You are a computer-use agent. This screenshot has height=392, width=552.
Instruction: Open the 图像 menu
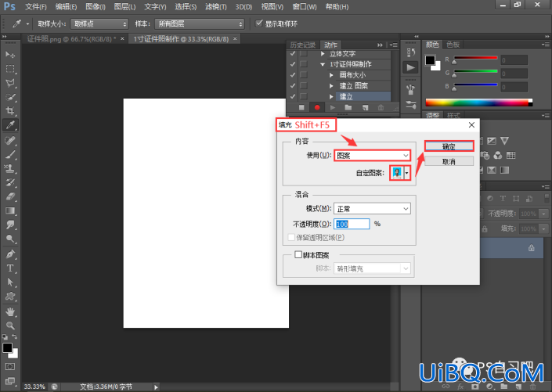tap(95, 7)
